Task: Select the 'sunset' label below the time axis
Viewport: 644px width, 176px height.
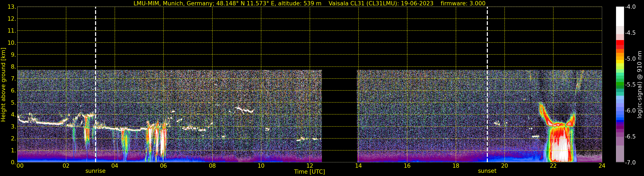Action: (x=487, y=171)
